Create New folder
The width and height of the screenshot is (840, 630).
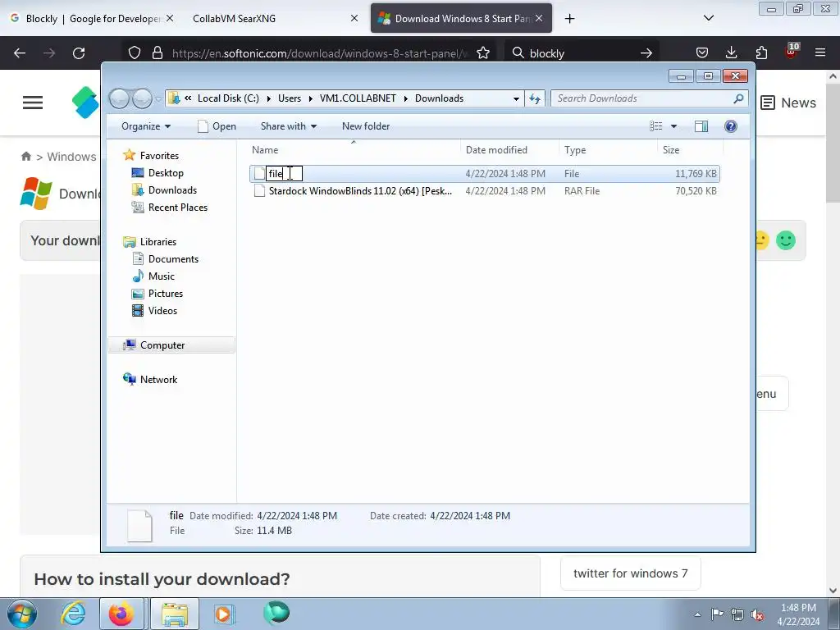(366, 126)
